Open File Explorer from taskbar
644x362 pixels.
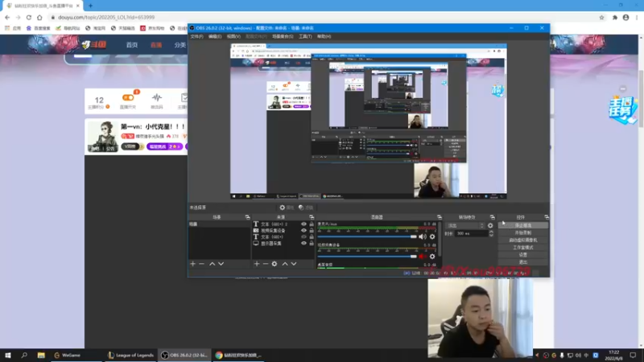(x=41, y=355)
